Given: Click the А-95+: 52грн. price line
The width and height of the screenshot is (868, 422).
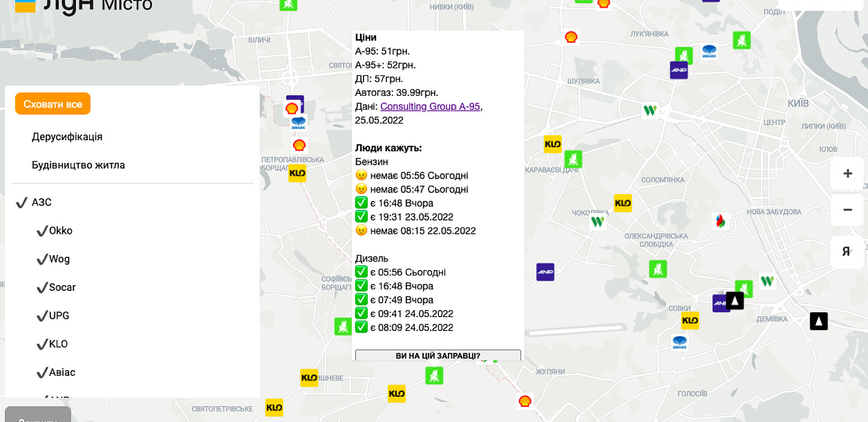Looking at the screenshot, I should tap(386, 65).
